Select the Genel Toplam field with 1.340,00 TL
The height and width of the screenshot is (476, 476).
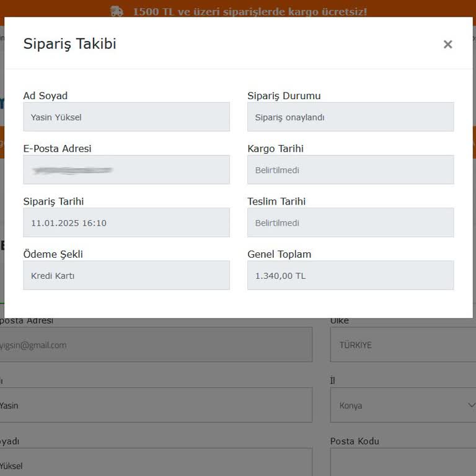[350, 275]
